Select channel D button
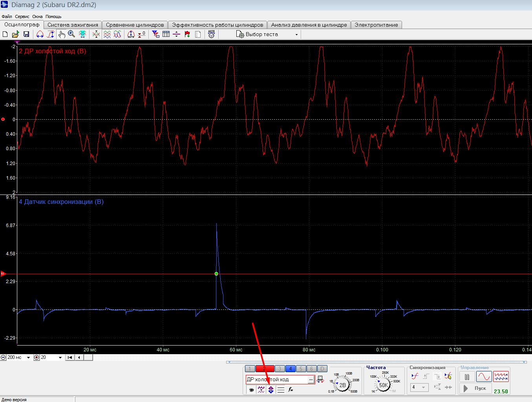Image resolution: width=532 pixels, height=402 pixels. 322,369
